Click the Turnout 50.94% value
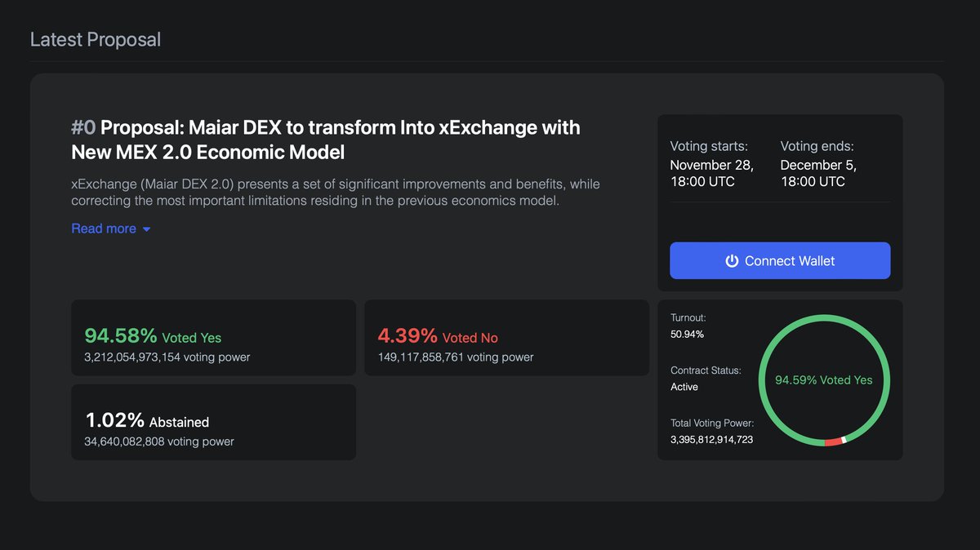Image resolution: width=980 pixels, height=550 pixels. coord(688,334)
